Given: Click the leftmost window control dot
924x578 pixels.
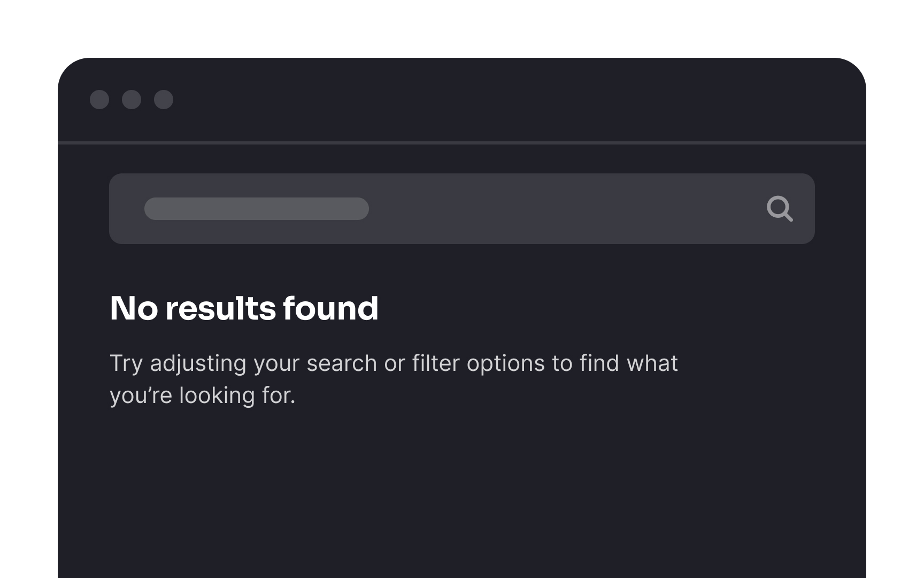Looking at the screenshot, I should (x=99, y=100).
